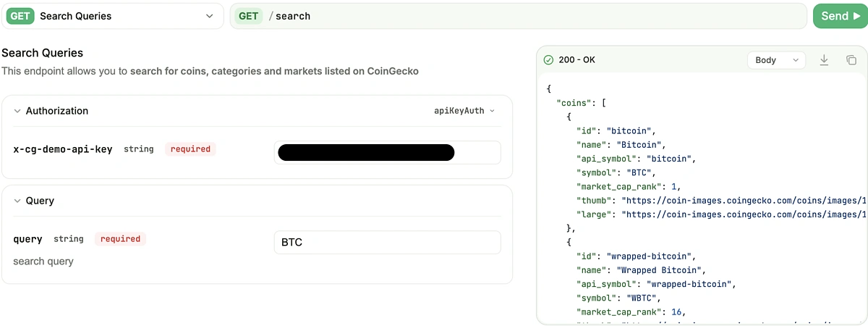Open the apiKeyAuth dropdown
This screenshot has height=326, width=868.
click(x=464, y=111)
